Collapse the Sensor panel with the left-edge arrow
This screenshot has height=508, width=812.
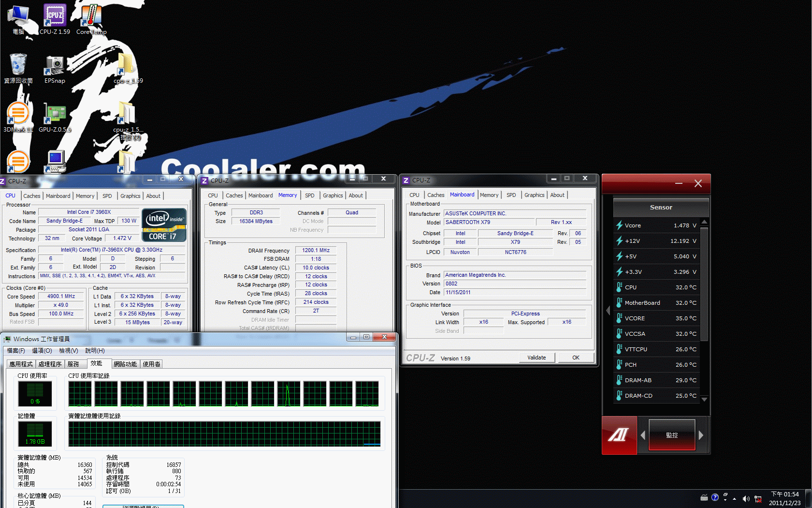[x=608, y=311]
